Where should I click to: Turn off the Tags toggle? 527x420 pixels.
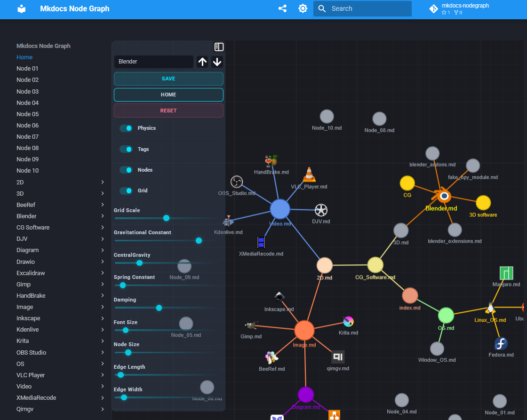[127, 149]
